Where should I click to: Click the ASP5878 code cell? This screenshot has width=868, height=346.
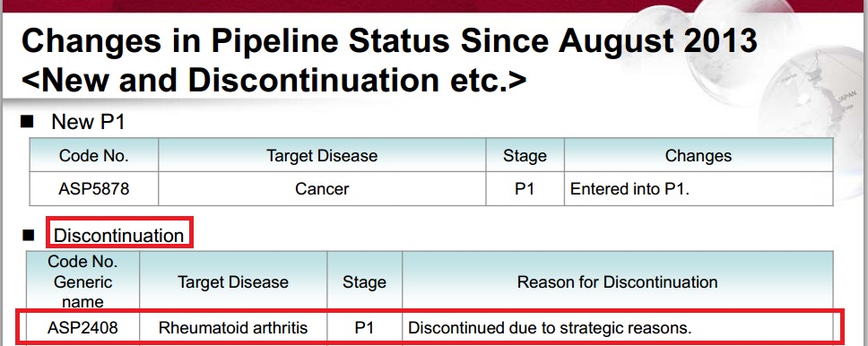pos(93,189)
